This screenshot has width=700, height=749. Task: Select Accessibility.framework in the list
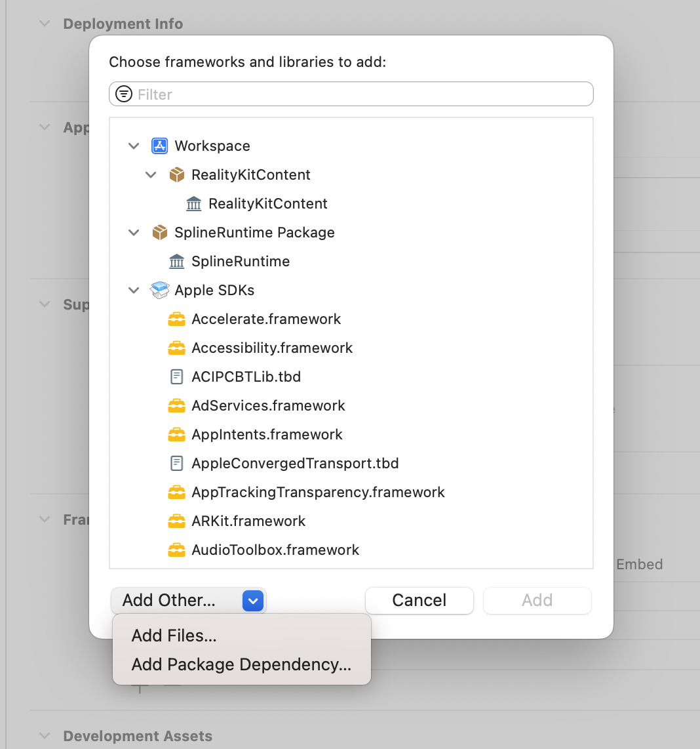(x=351, y=348)
